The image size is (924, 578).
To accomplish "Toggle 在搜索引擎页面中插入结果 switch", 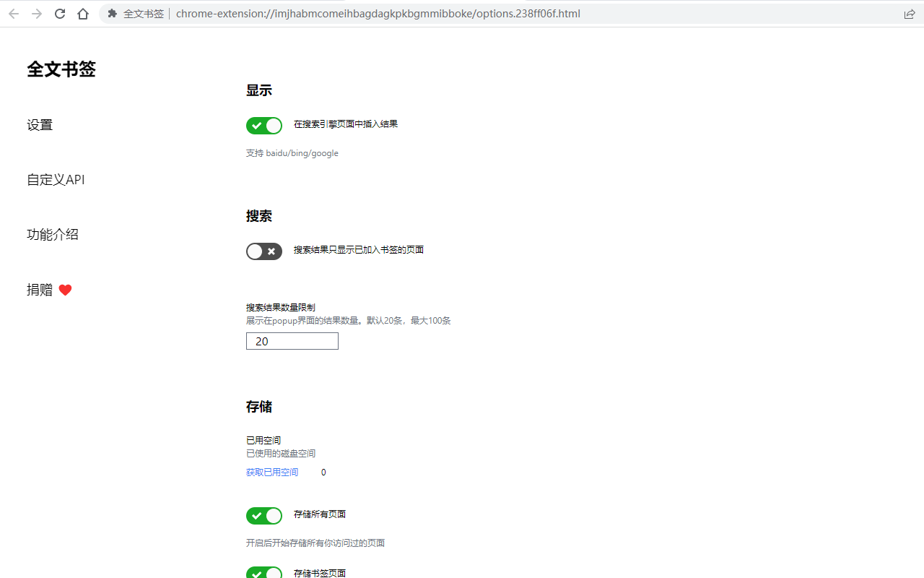I will tap(264, 126).
